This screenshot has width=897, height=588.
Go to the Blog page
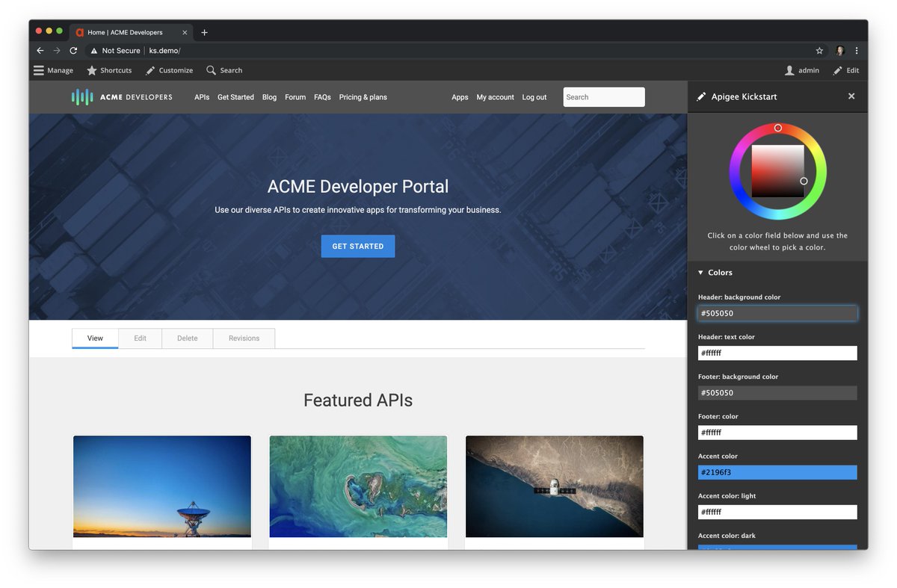269,97
